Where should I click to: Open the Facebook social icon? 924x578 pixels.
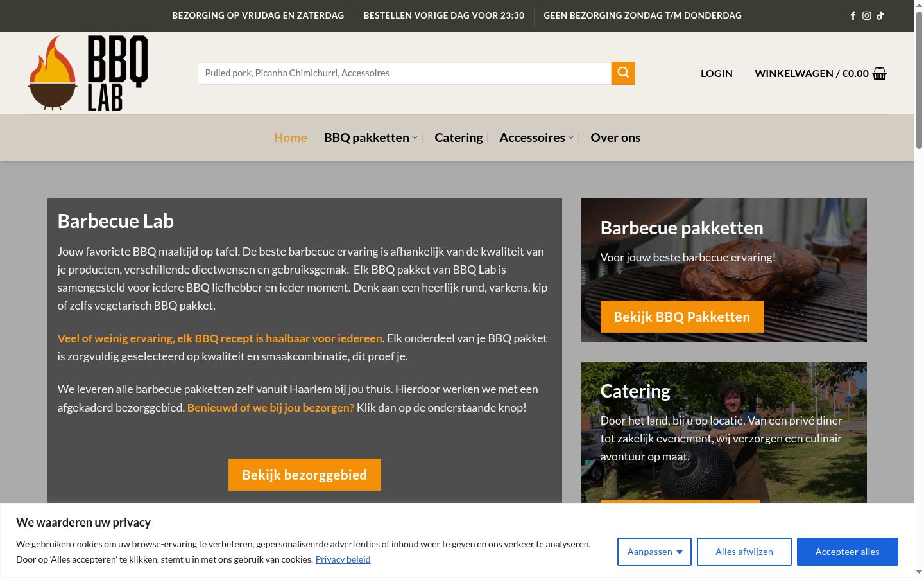[x=853, y=16]
